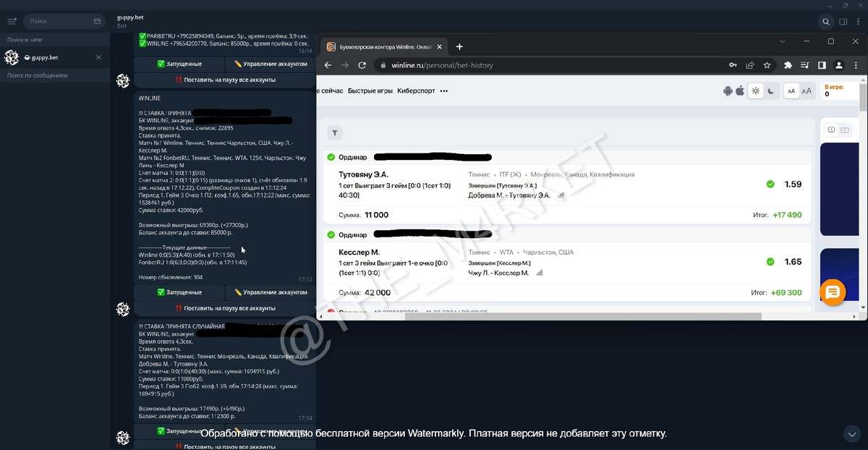The height and width of the screenshot is (450, 868).
Task: Open Chrome three-dot menu
Action: (x=855, y=65)
